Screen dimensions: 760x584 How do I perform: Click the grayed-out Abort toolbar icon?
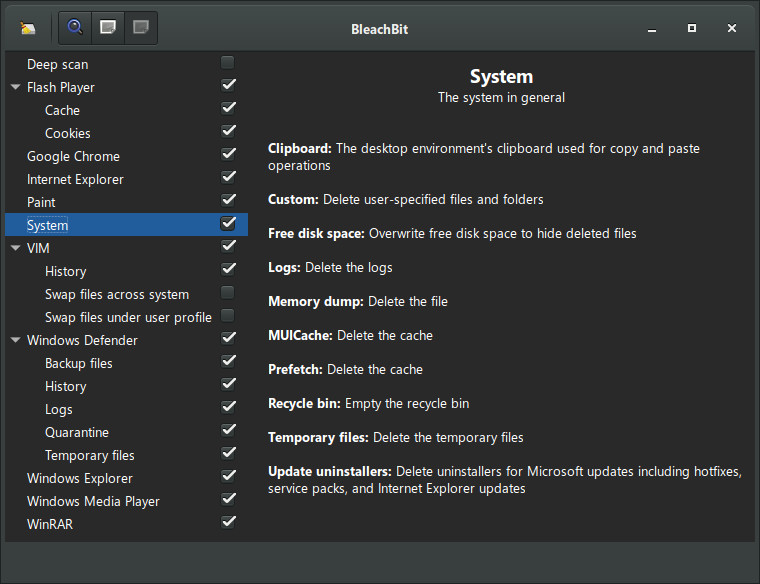tap(140, 28)
